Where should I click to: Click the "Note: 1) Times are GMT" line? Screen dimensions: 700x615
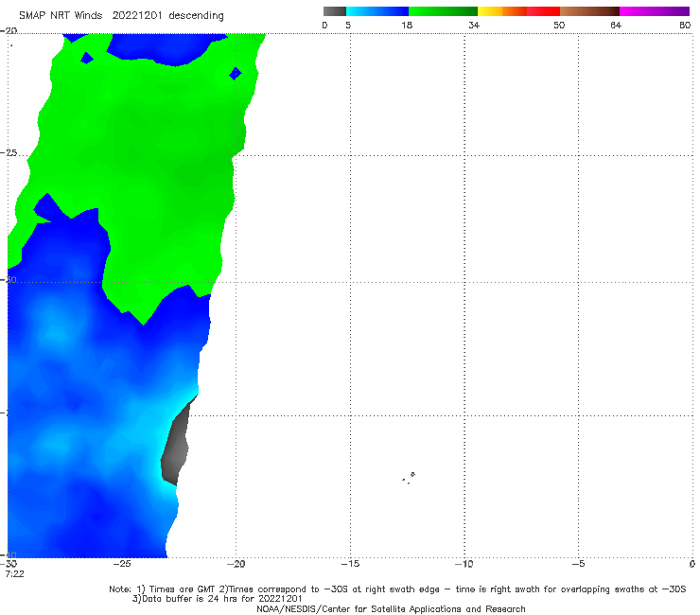397,589
